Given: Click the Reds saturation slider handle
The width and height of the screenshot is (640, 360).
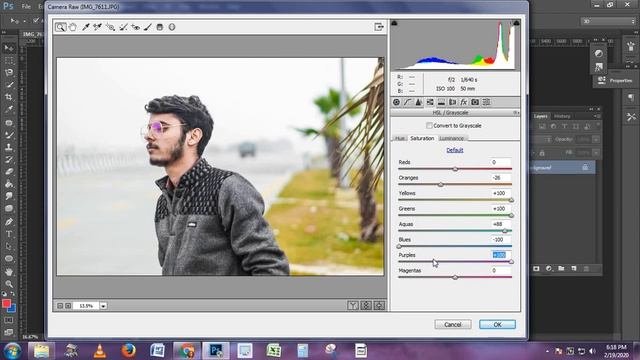Looking at the screenshot, I should [x=455, y=169].
